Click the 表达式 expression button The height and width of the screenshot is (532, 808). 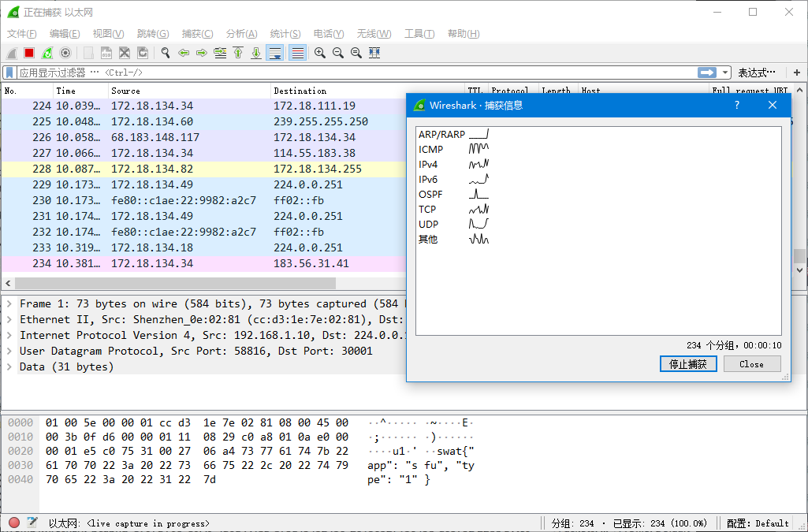coord(757,73)
